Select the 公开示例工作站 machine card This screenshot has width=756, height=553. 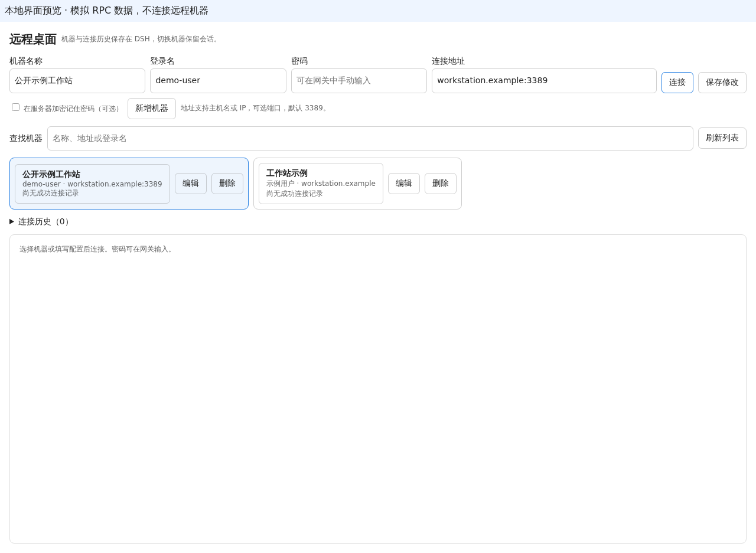tap(92, 184)
